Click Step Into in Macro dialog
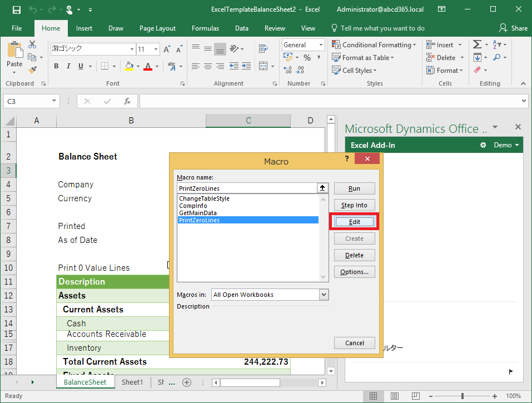The width and height of the screenshot is (532, 403). [354, 205]
